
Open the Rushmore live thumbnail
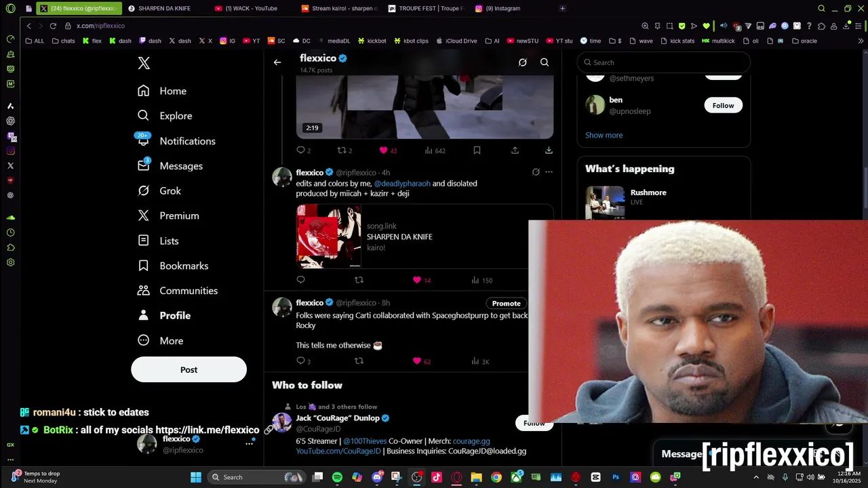click(605, 202)
